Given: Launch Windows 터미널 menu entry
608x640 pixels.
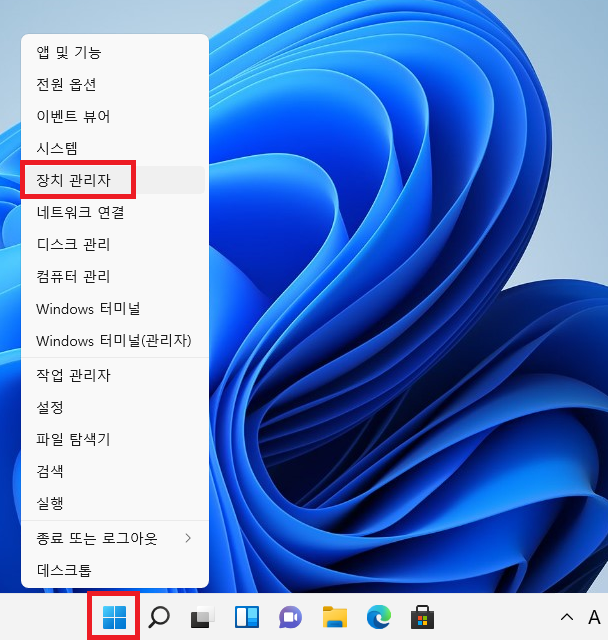Looking at the screenshot, I should 115,308.
